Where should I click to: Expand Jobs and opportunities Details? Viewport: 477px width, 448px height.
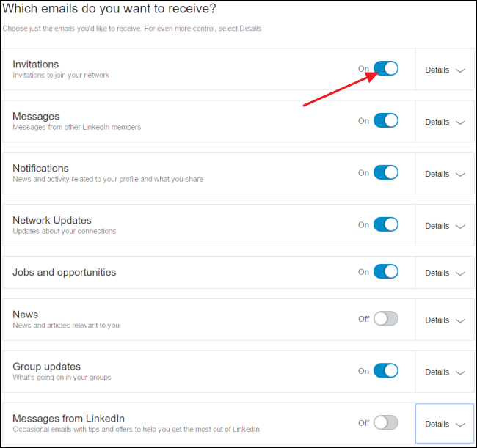pyautogui.click(x=445, y=273)
